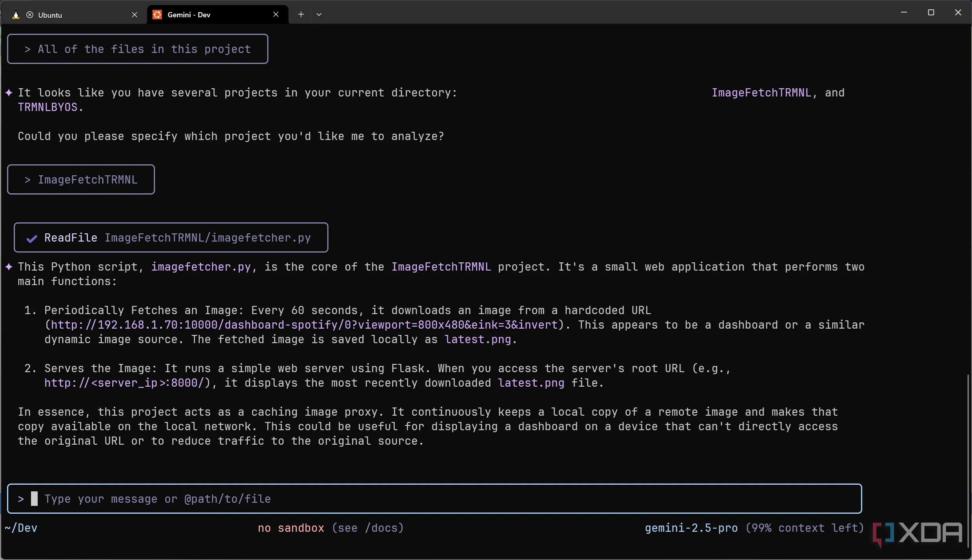
Task: Click 'latest.png' in the Serves the Image item
Action: point(531,383)
